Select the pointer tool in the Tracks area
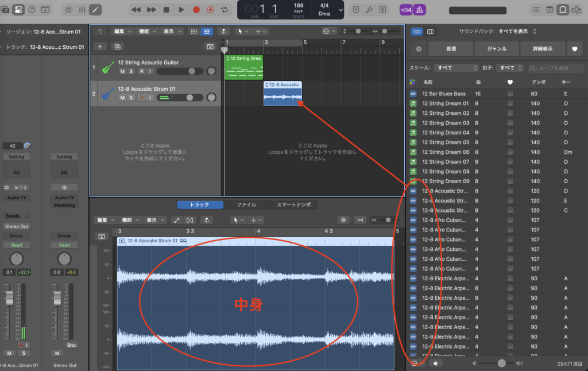The width and height of the screenshot is (588, 371). 239,32
